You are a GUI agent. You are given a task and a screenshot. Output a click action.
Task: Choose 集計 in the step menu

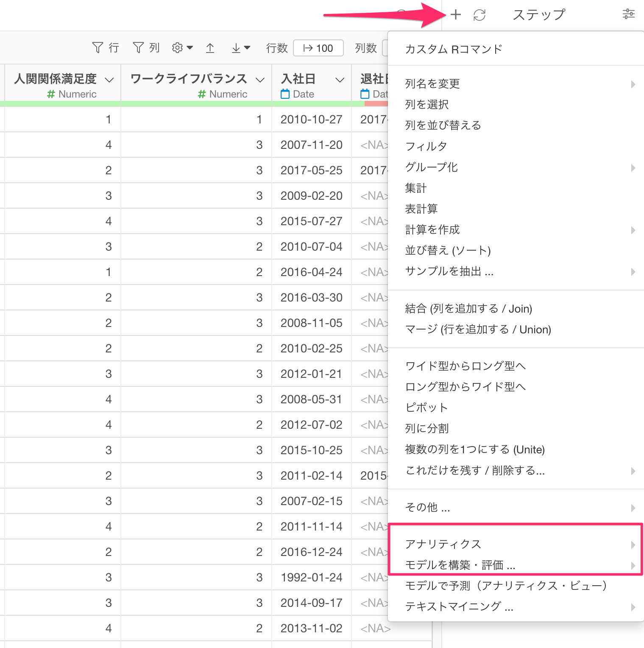[416, 188]
